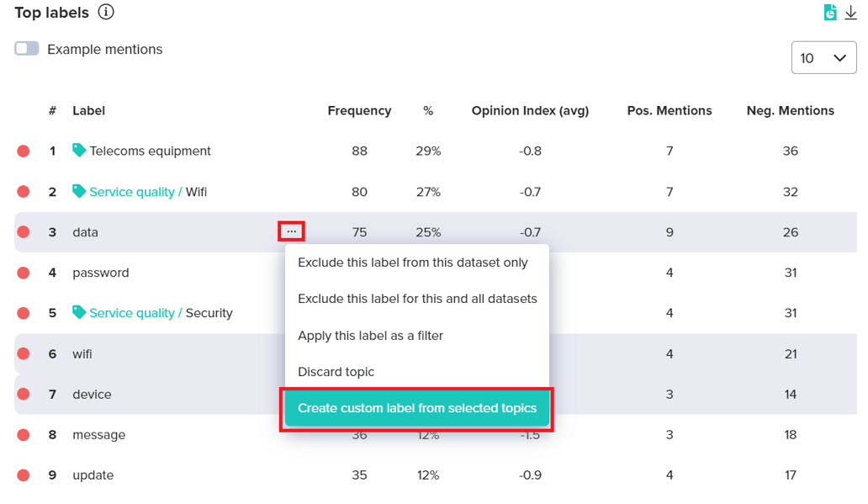
Task: Click the red dot beside password row
Action: tap(24, 273)
